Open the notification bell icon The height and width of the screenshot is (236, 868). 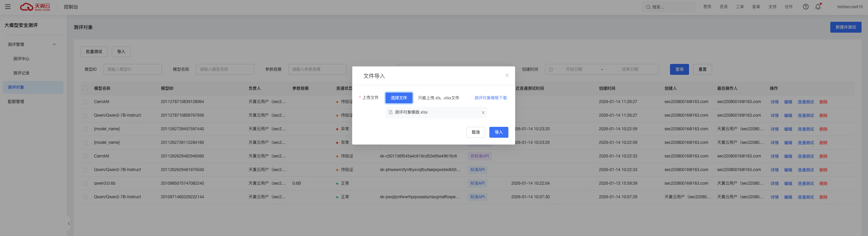(818, 7)
